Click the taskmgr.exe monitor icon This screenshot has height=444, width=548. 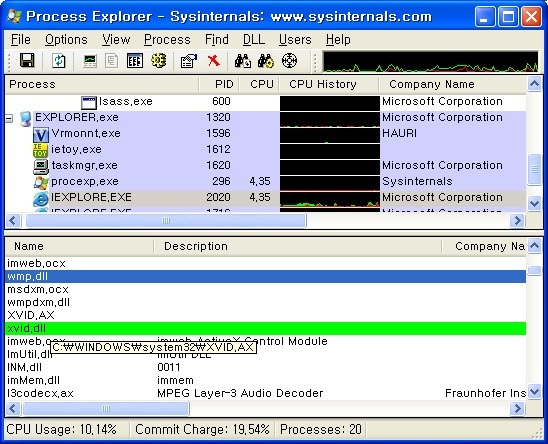click(x=41, y=166)
